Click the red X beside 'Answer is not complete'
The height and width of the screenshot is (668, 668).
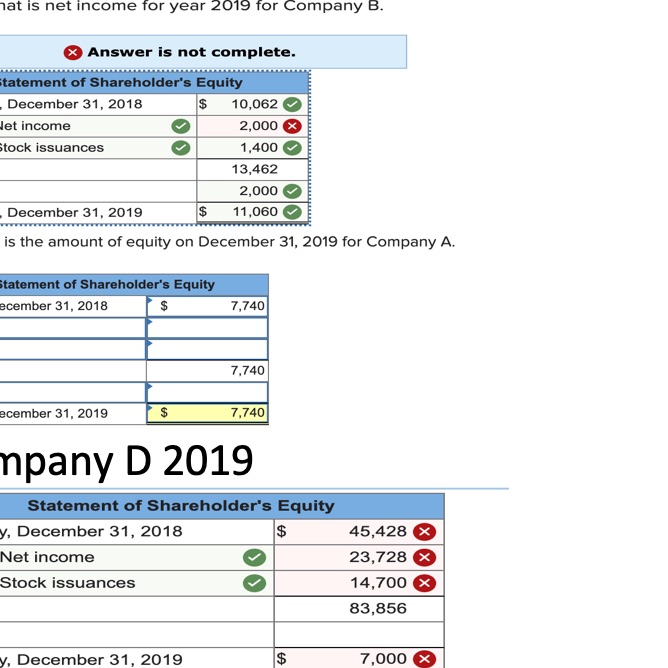(73, 52)
